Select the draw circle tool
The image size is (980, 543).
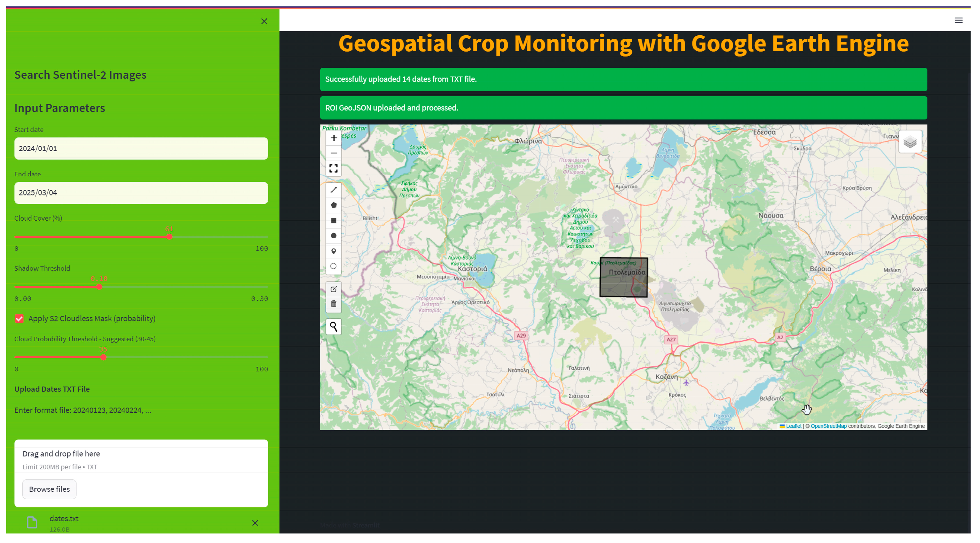(334, 236)
